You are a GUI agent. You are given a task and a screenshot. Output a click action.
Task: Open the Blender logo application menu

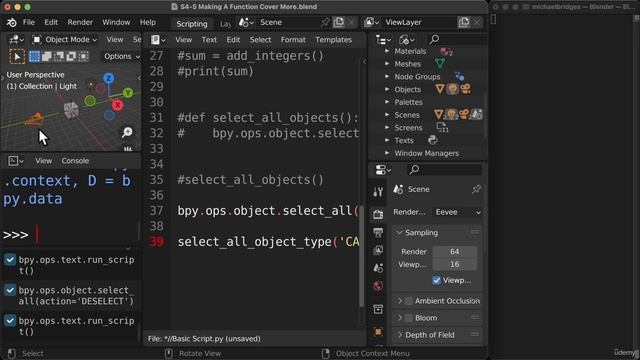click(x=11, y=22)
